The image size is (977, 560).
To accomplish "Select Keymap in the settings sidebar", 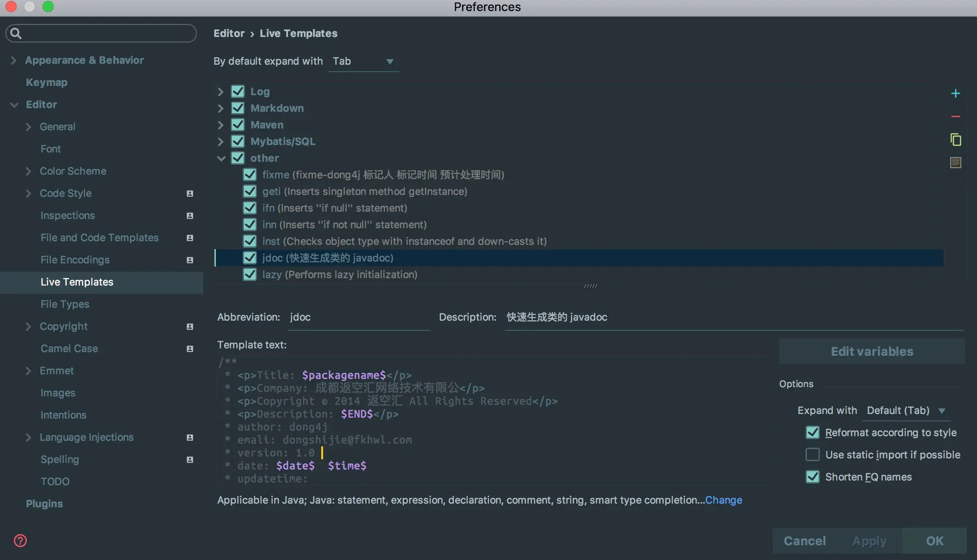I will click(46, 82).
